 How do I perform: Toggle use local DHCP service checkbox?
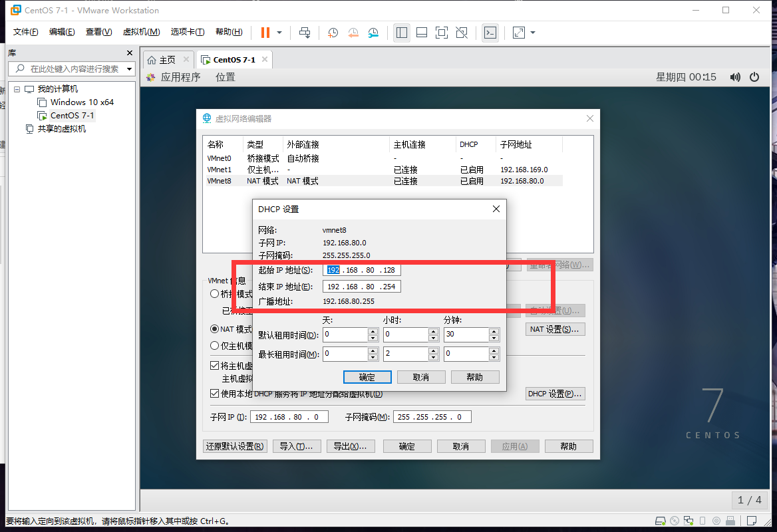click(x=215, y=393)
